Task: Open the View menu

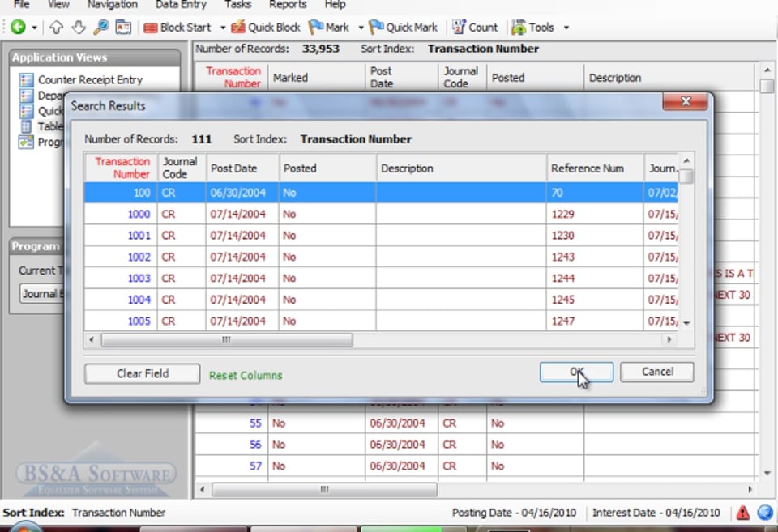Action: point(58,5)
